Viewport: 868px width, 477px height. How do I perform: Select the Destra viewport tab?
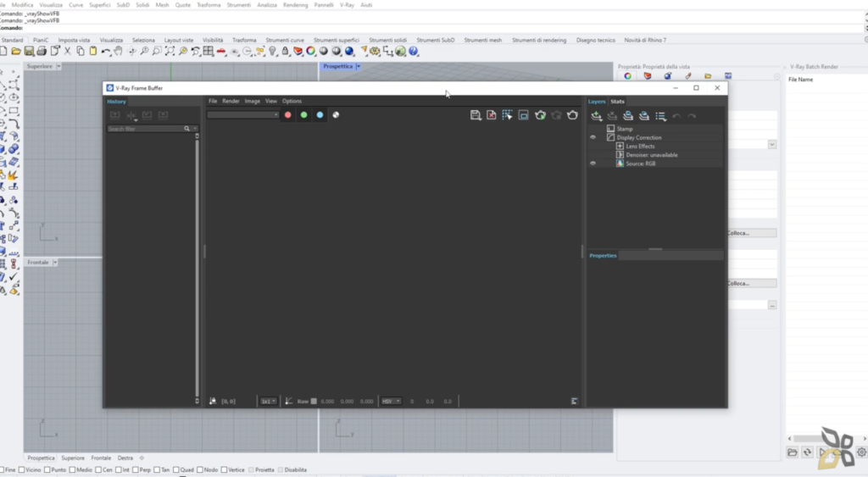pyautogui.click(x=125, y=458)
